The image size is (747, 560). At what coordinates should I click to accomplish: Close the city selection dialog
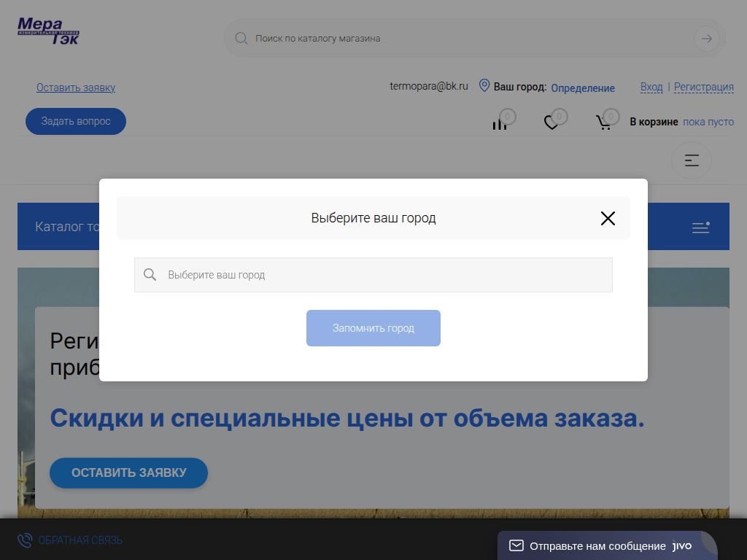[608, 218]
